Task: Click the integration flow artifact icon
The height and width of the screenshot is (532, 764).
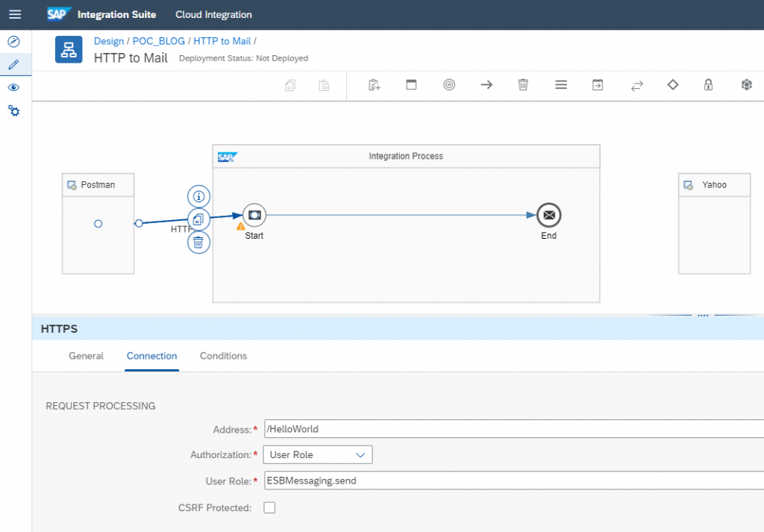Action: click(69, 50)
